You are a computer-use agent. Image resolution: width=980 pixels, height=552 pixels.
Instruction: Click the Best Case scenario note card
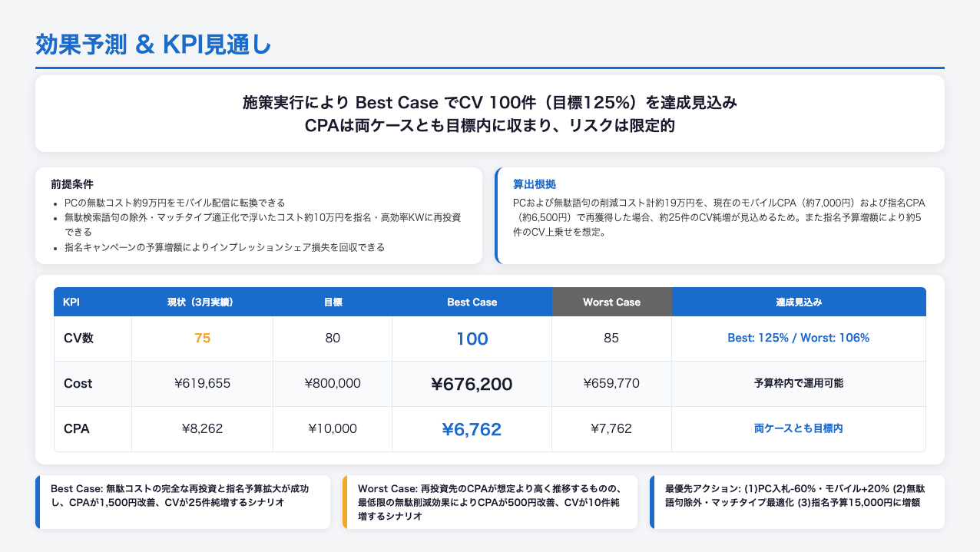pyautogui.click(x=184, y=502)
